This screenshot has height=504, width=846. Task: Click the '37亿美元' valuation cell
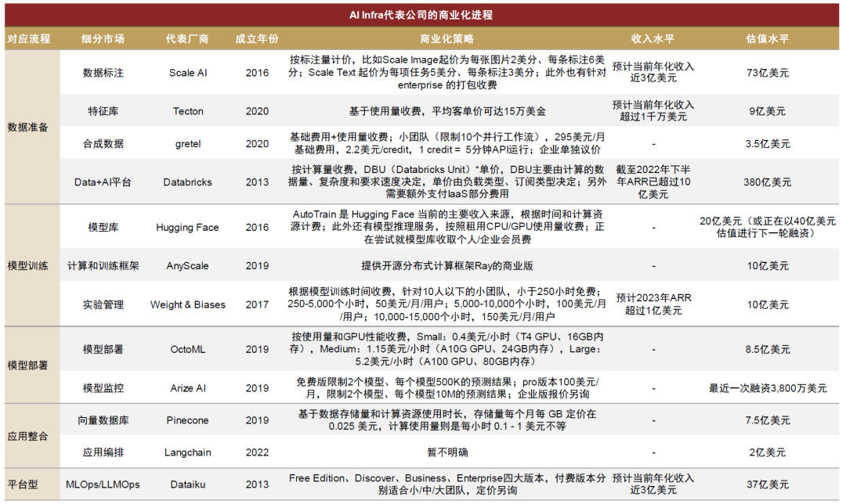[767, 484]
